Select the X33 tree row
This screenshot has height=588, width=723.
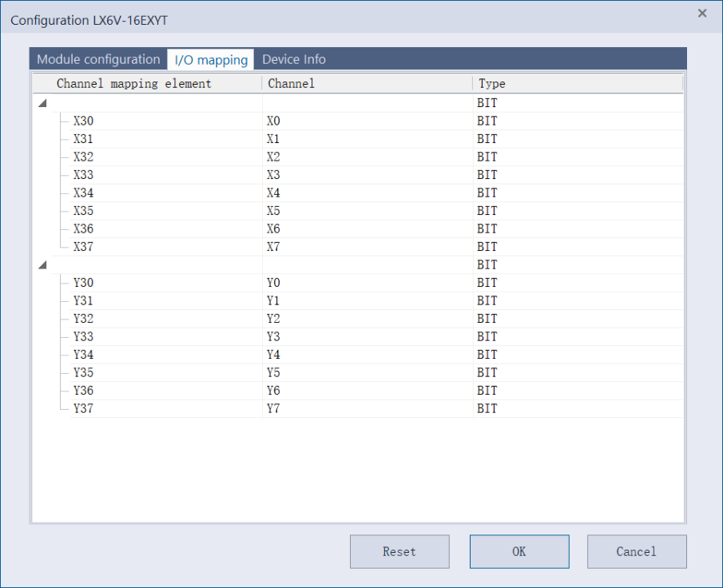[x=84, y=175]
